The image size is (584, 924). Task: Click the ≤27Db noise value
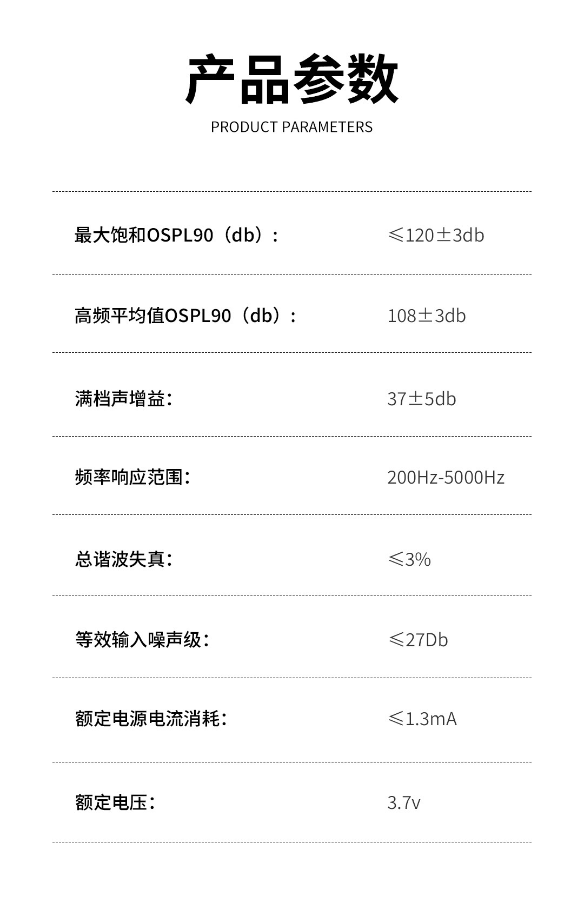point(418,640)
